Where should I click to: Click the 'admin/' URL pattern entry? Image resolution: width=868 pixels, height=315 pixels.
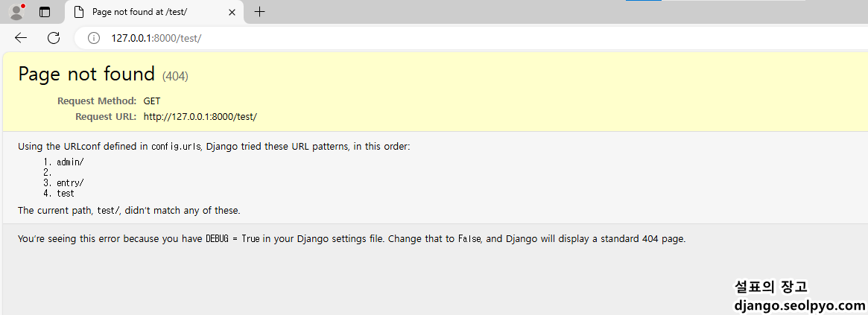click(x=70, y=162)
